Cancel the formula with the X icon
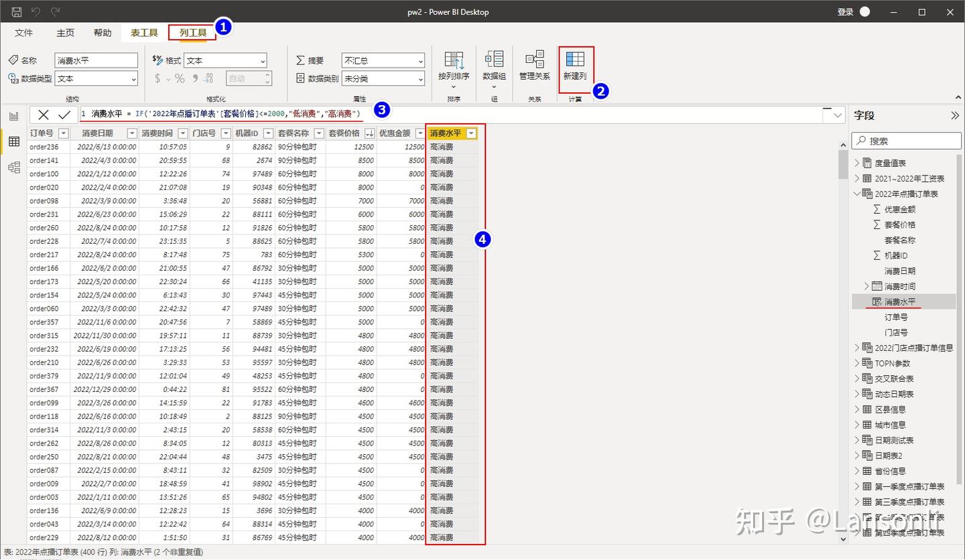This screenshot has width=965, height=560. click(x=44, y=115)
